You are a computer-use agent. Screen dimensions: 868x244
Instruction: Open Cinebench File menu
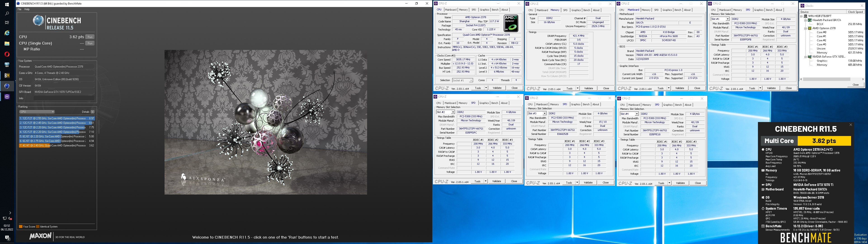click(x=19, y=9)
